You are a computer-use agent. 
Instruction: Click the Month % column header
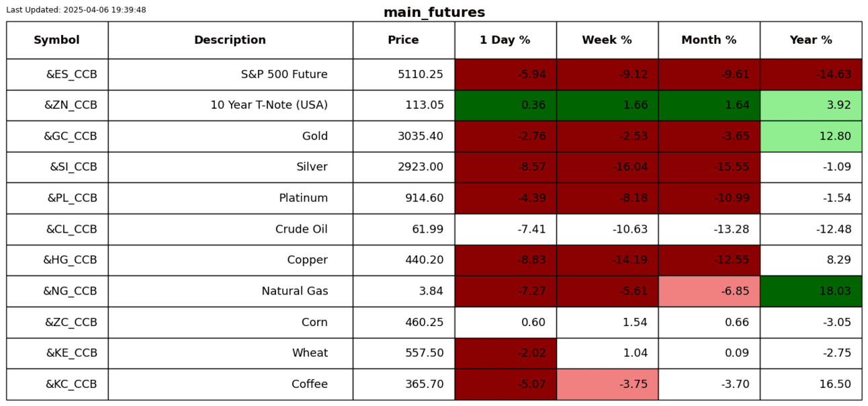(x=709, y=40)
